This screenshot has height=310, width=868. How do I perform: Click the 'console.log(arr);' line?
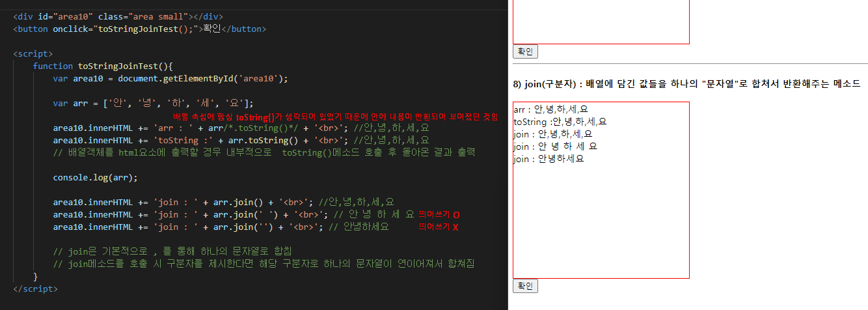(95, 177)
